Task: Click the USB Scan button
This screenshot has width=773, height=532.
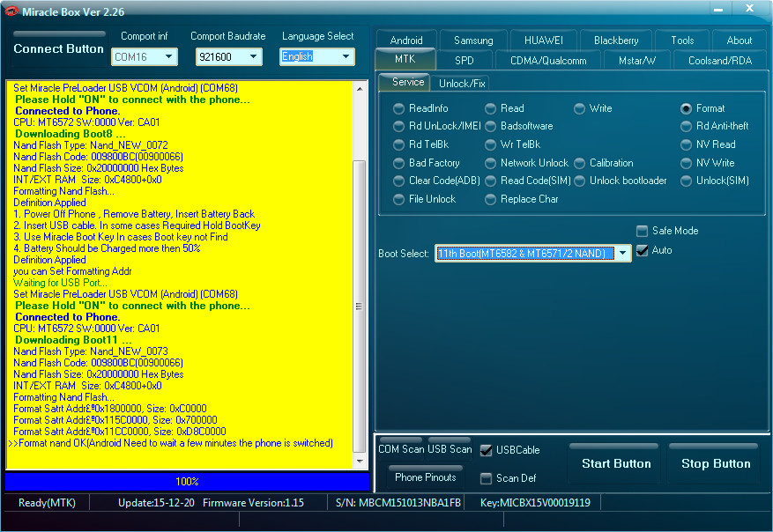Action: point(450,448)
